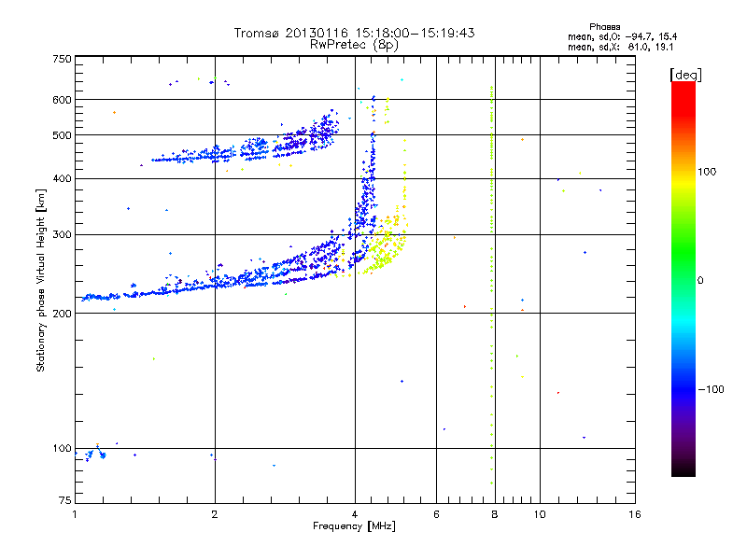Image resolution: width=747 pixels, height=560 pixels.
Task: Click y-axis tick label '75'
Action: click(65, 500)
